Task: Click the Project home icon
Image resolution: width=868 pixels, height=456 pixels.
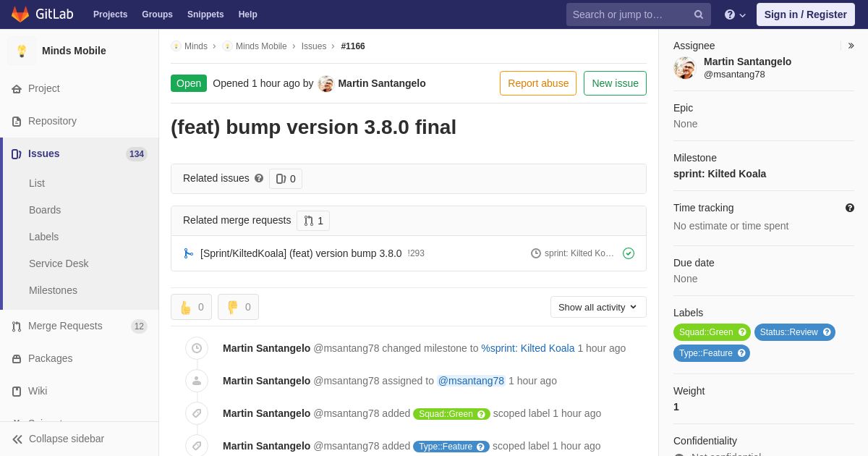Action: coord(17,89)
